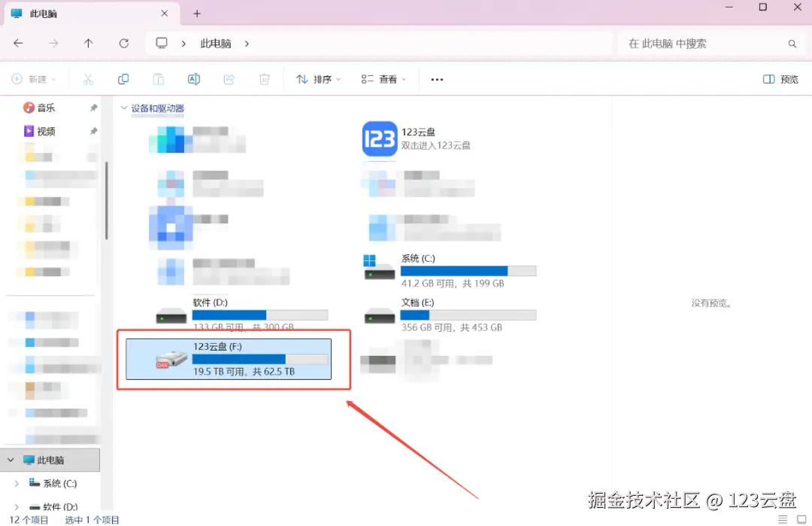Open the 查看 view dropdown
This screenshot has width=812, height=526.
[383, 79]
